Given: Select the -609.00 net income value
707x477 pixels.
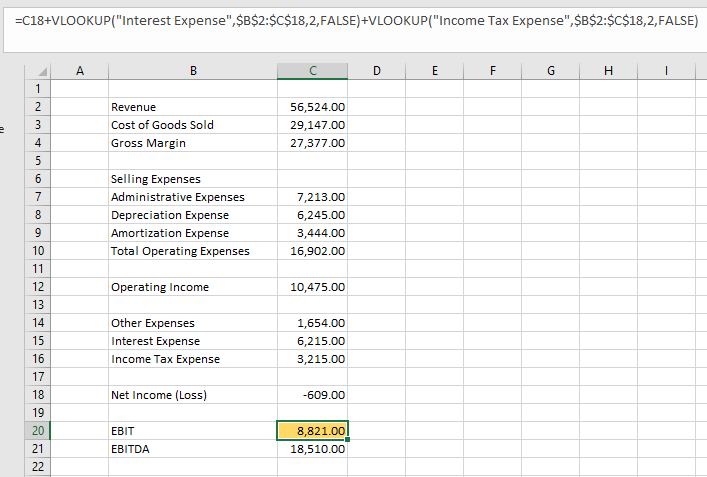Looking at the screenshot, I should [312, 395].
